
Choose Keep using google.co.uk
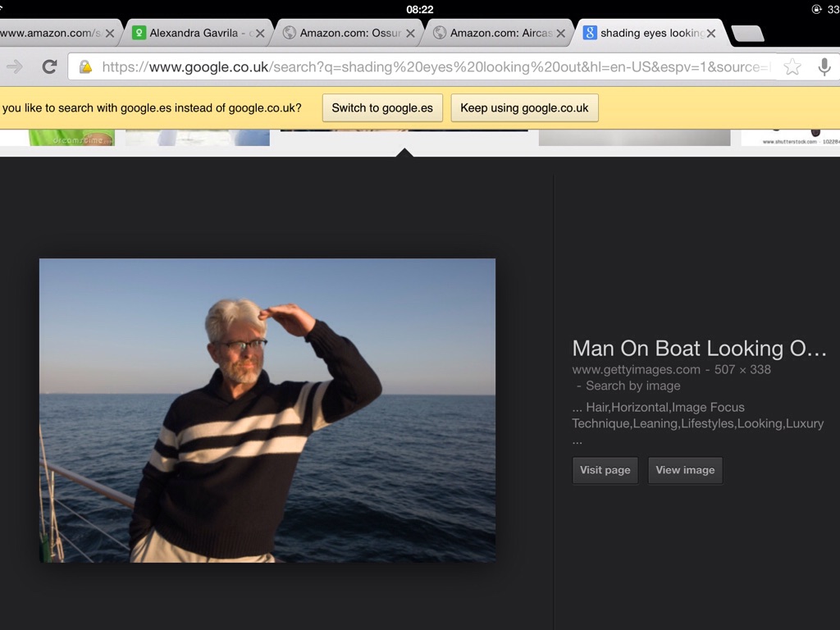[524, 108]
